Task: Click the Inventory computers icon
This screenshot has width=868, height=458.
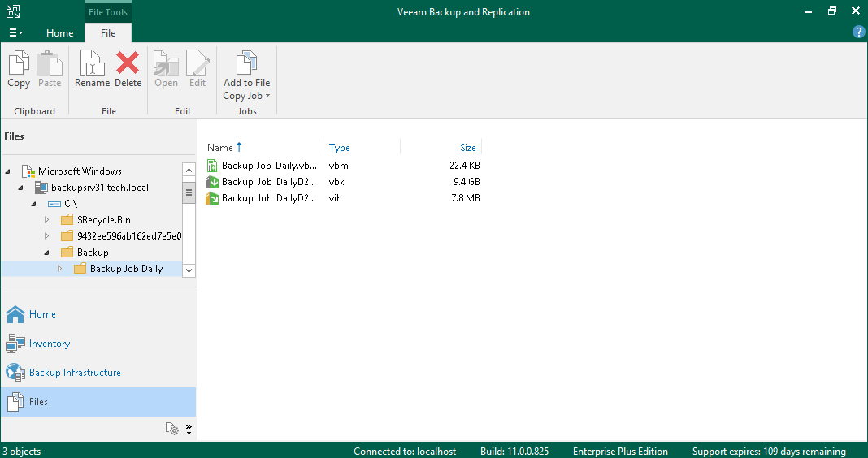Action: click(x=15, y=343)
